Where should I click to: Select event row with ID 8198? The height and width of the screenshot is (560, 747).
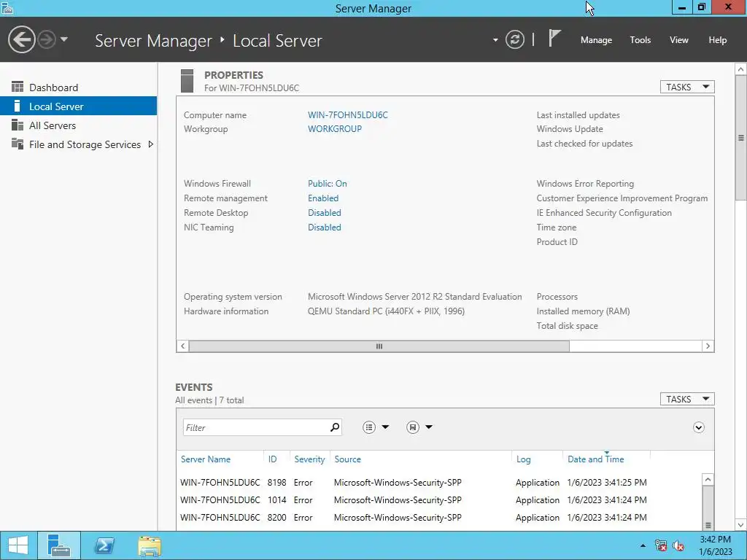click(x=438, y=483)
